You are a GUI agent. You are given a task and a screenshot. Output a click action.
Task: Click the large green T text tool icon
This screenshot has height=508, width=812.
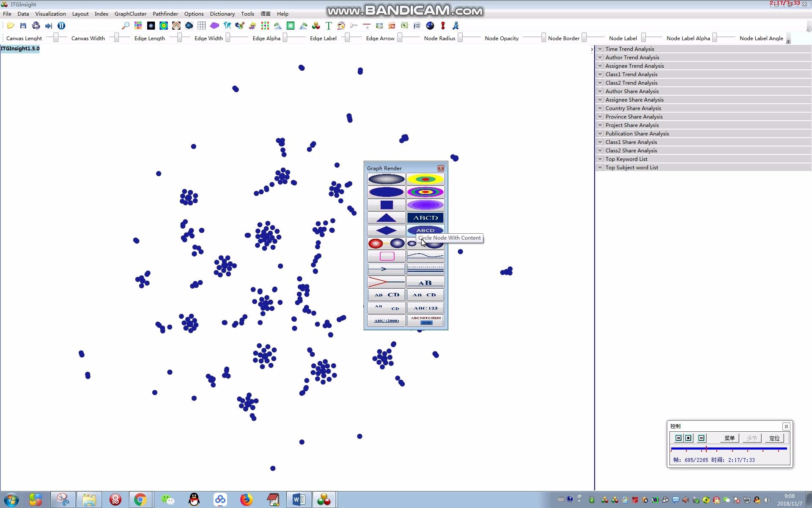(329, 26)
